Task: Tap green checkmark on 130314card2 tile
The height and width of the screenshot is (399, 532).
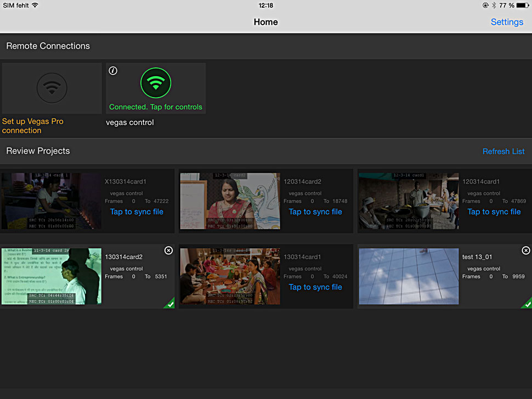Action: [x=169, y=303]
